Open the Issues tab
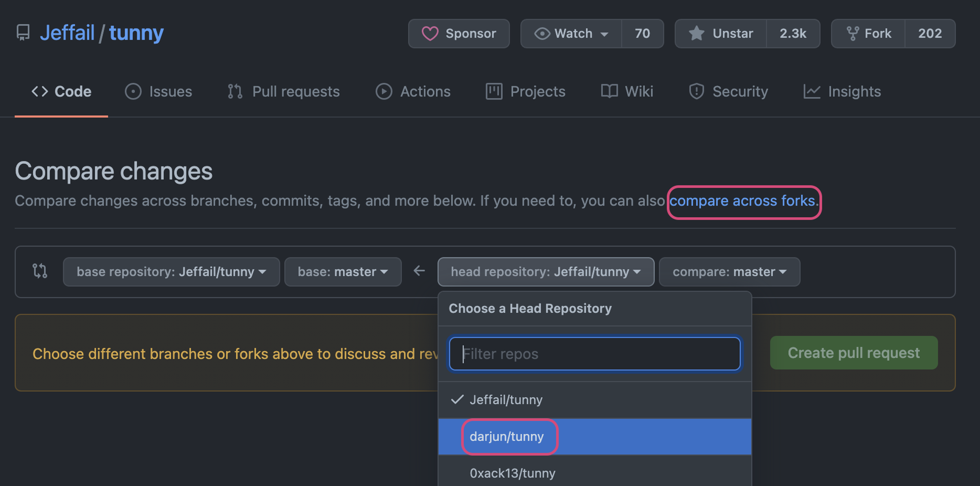 (x=159, y=92)
